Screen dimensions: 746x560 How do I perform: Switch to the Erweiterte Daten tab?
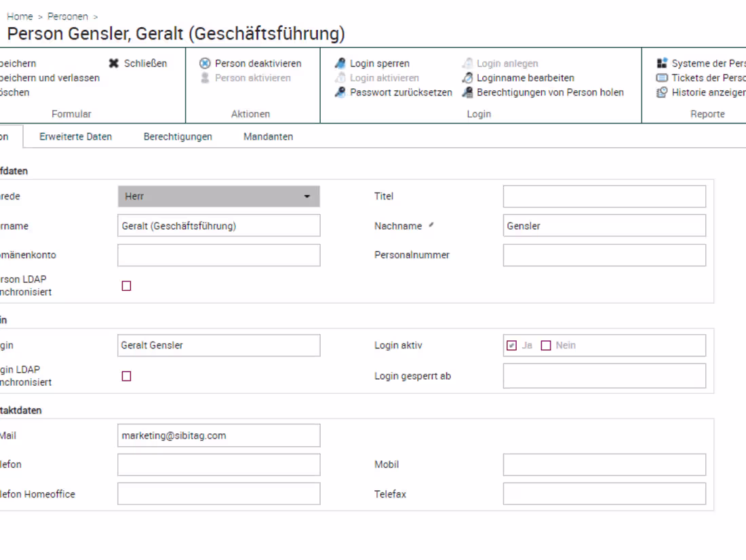[x=75, y=137]
